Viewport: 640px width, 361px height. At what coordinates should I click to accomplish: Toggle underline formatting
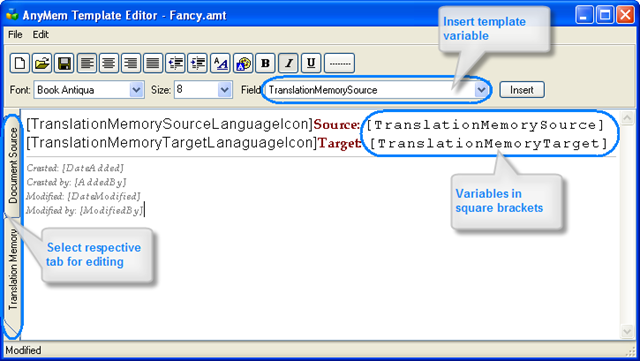point(311,63)
